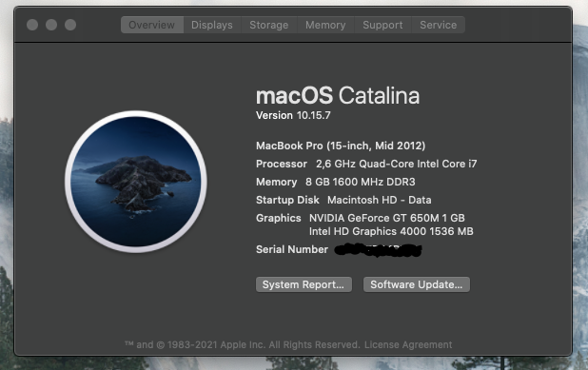
Task: Click Intel HD Graphics 4000 1536 MB text
Action: coord(391,231)
